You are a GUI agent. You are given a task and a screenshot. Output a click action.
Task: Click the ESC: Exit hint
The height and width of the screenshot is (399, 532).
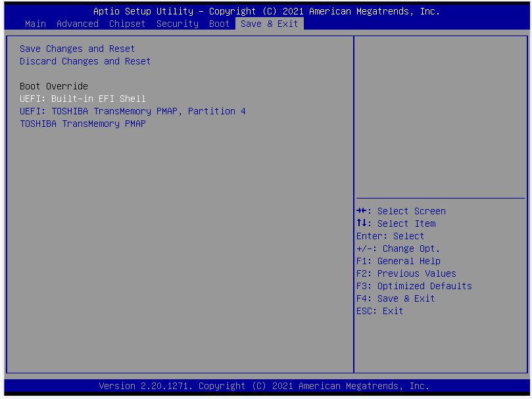[379, 311]
